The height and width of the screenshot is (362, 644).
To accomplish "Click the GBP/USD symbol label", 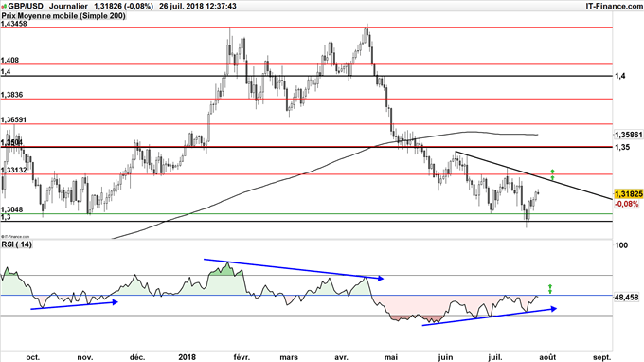I will (25, 7).
